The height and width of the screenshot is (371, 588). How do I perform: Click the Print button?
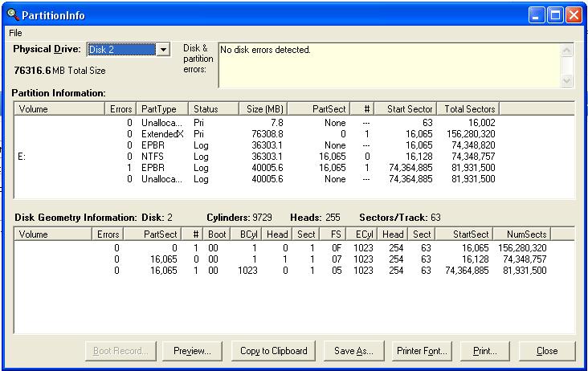485,351
